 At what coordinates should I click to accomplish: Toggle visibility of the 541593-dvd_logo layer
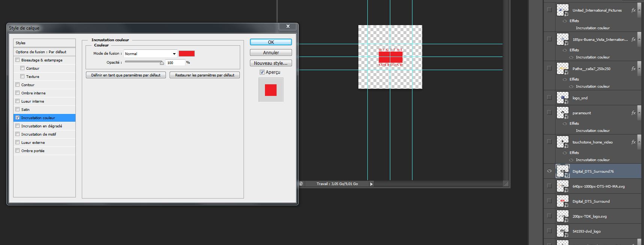click(549, 231)
